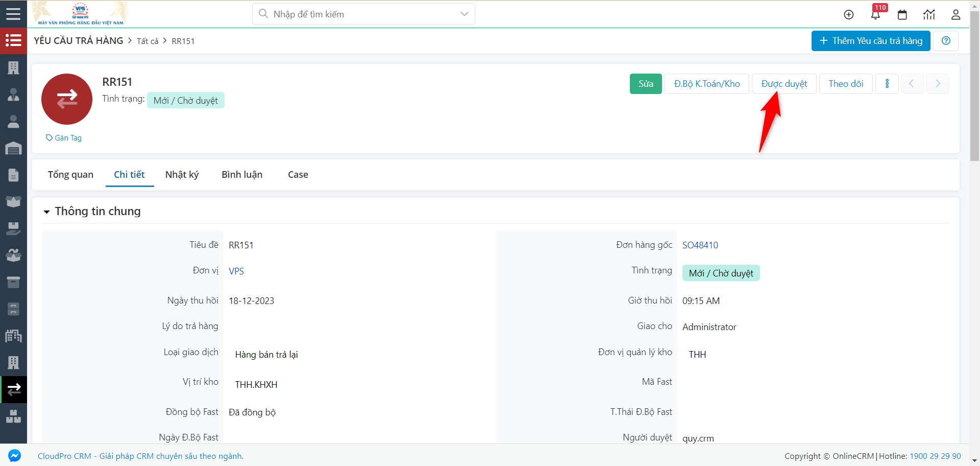Click the Gán Tag link
Viewport: 980px width, 466px height.
pos(64,138)
